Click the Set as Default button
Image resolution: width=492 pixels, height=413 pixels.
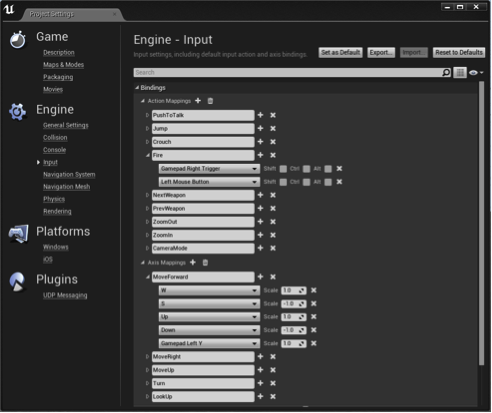coord(340,52)
